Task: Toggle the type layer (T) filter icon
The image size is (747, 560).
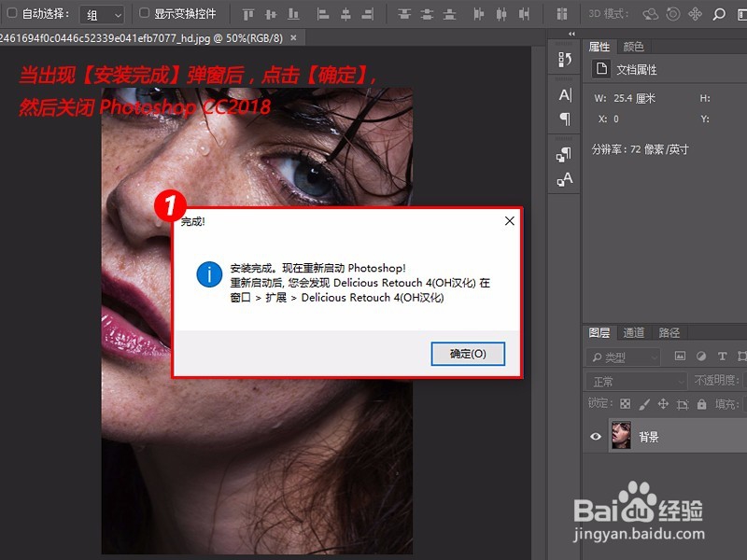Action: point(722,357)
